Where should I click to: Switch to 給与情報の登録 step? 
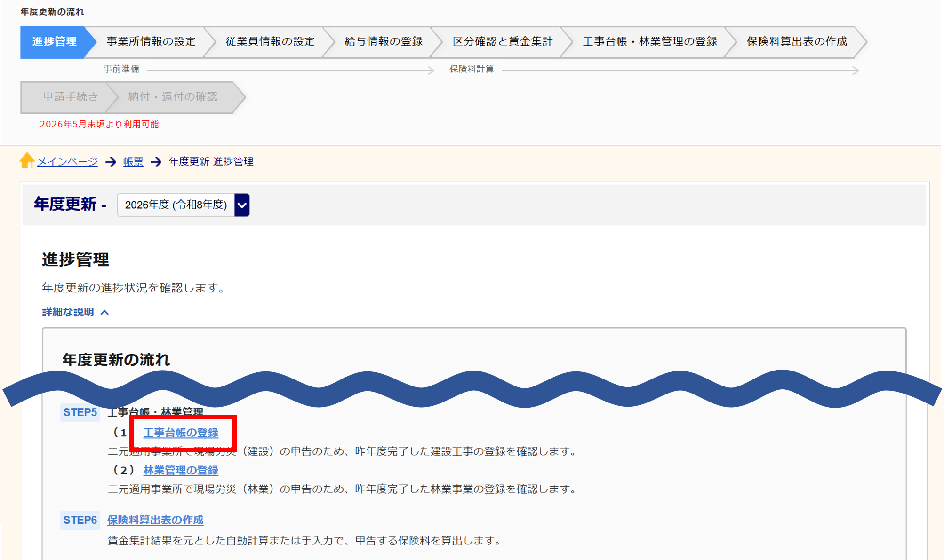383,42
